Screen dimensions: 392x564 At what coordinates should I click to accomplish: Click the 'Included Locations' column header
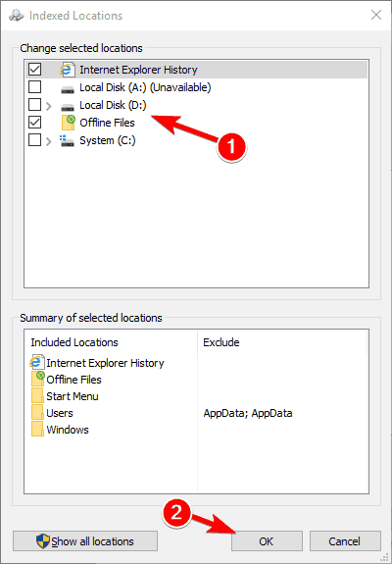point(74,342)
